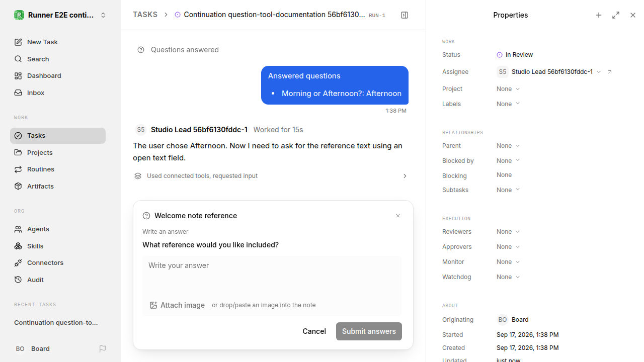Open Search from the sidebar
Viewport: 644px width, 362px height.
coord(58,59)
